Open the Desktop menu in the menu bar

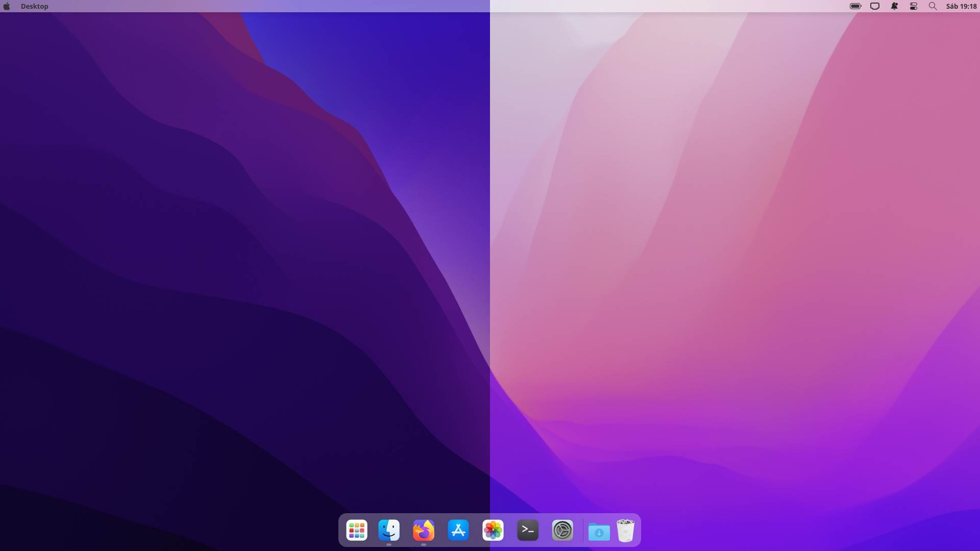tap(35, 6)
